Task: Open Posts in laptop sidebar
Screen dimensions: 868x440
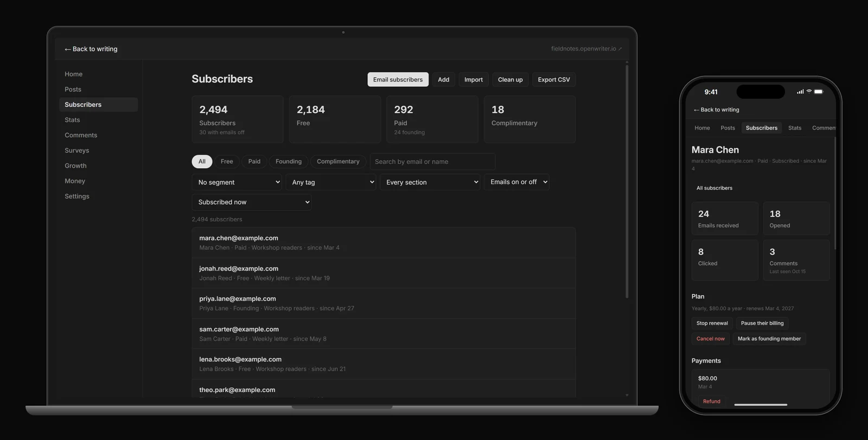Action: coord(98,90)
